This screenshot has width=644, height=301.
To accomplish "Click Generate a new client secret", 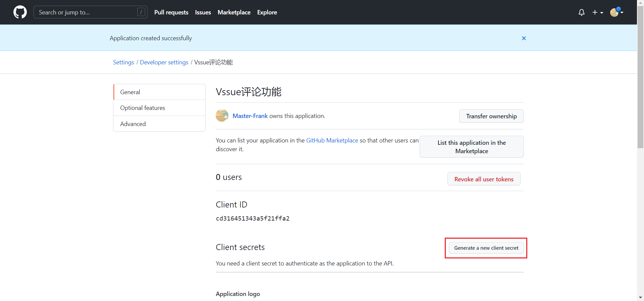I will (486, 248).
